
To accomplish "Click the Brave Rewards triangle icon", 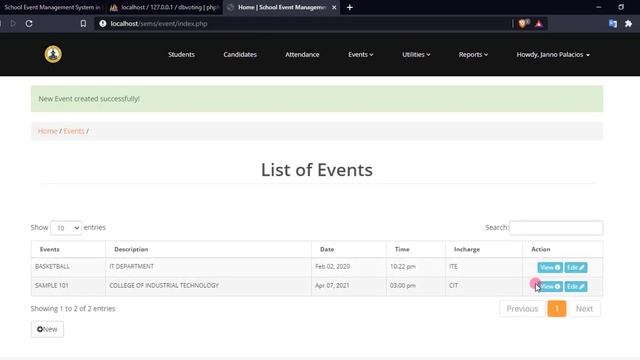I will (539, 24).
